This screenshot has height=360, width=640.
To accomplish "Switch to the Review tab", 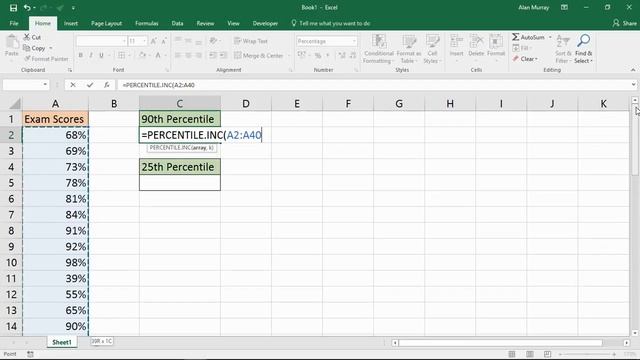I will pos(205,23).
